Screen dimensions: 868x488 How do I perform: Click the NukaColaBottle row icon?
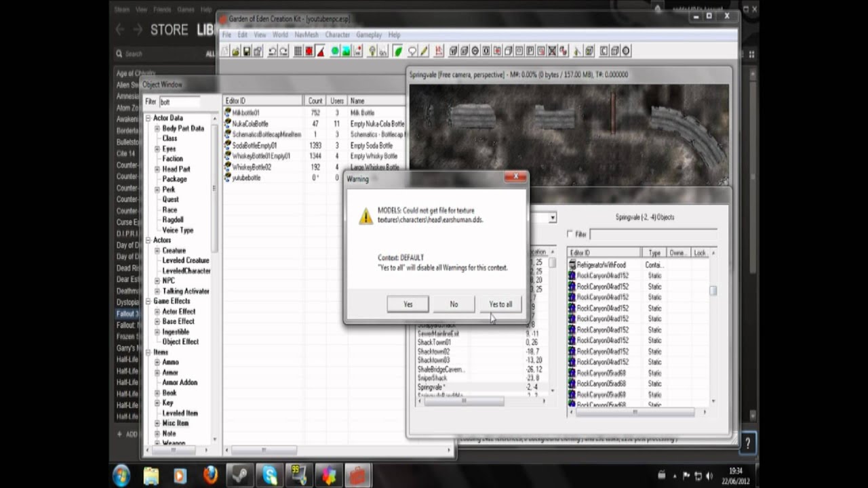[x=228, y=123]
